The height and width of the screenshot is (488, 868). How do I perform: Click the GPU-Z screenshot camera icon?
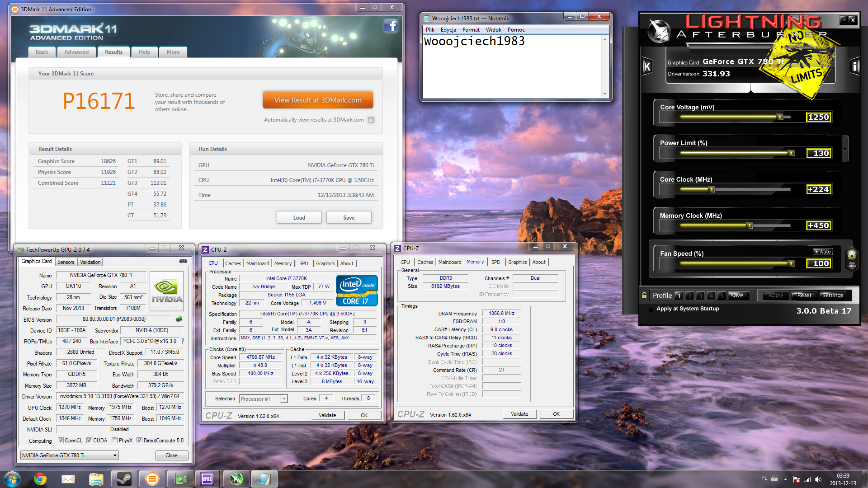click(183, 261)
